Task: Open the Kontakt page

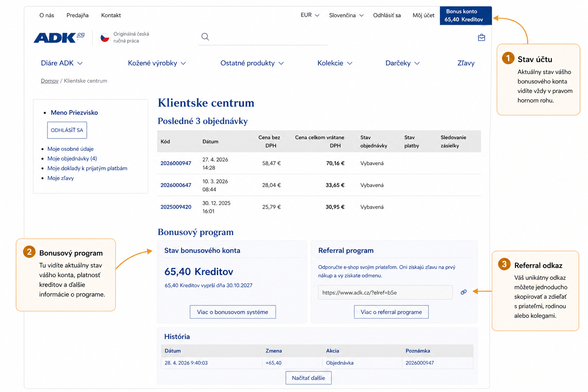Action: 111,15
